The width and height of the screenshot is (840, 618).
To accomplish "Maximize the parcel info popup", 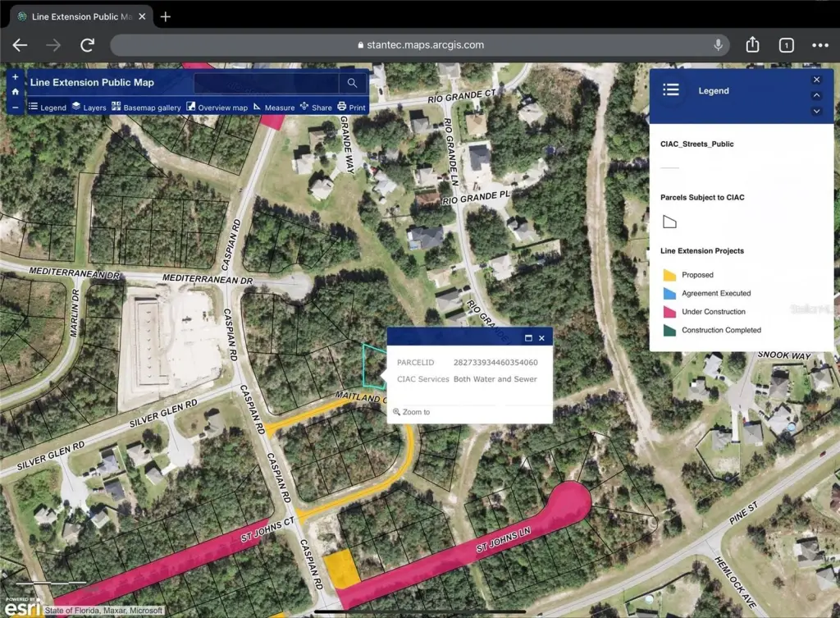I will point(528,338).
